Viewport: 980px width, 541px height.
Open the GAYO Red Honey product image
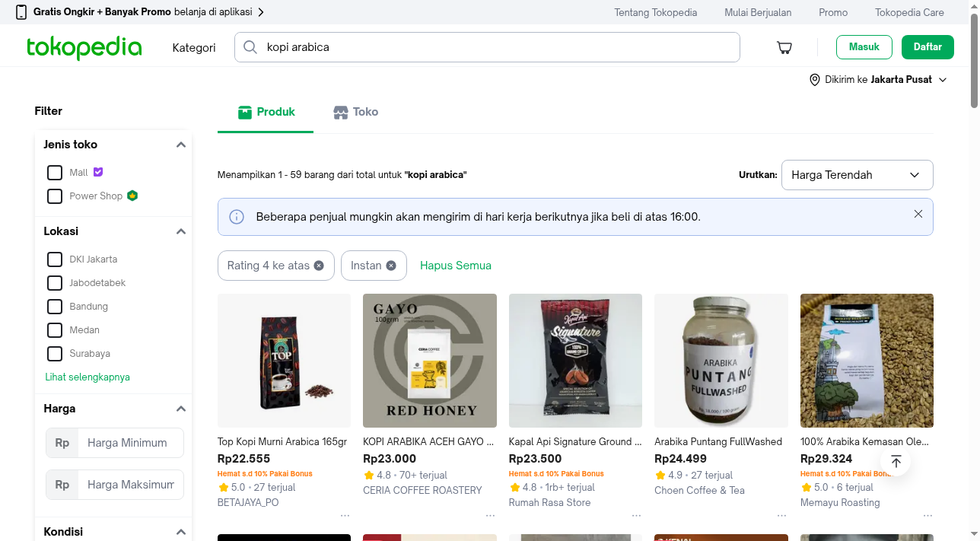[430, 361]
